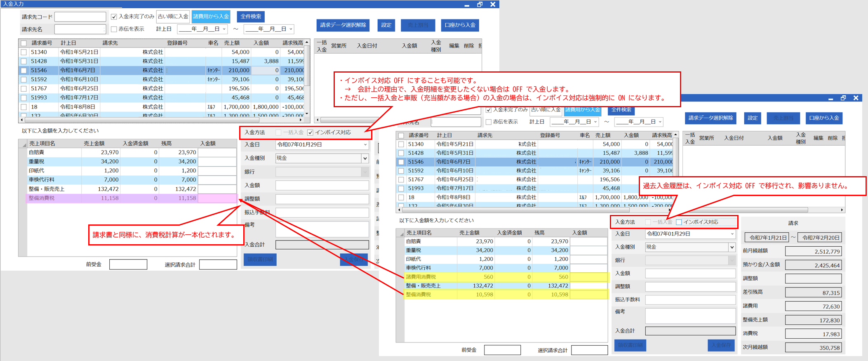Click scroll-up arrow beside 請求残高 header, left window

307,42
